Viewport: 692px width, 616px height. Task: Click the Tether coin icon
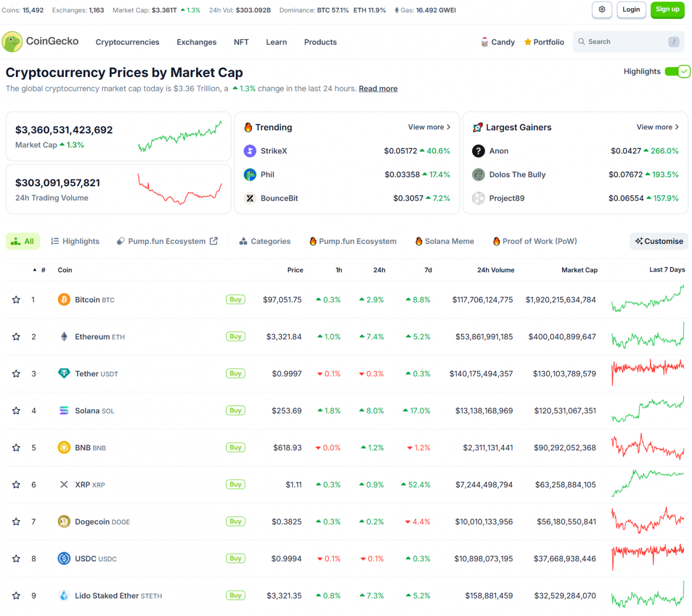(x=64, y=373)
